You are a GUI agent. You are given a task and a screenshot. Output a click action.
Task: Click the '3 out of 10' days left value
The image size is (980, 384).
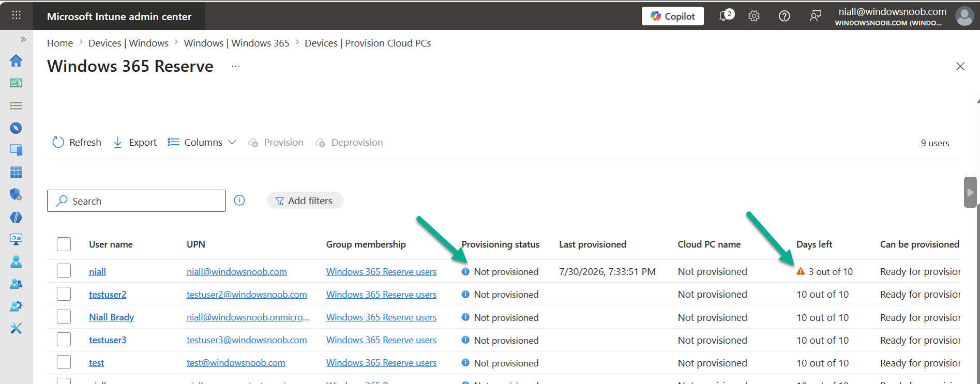(831, 271)
